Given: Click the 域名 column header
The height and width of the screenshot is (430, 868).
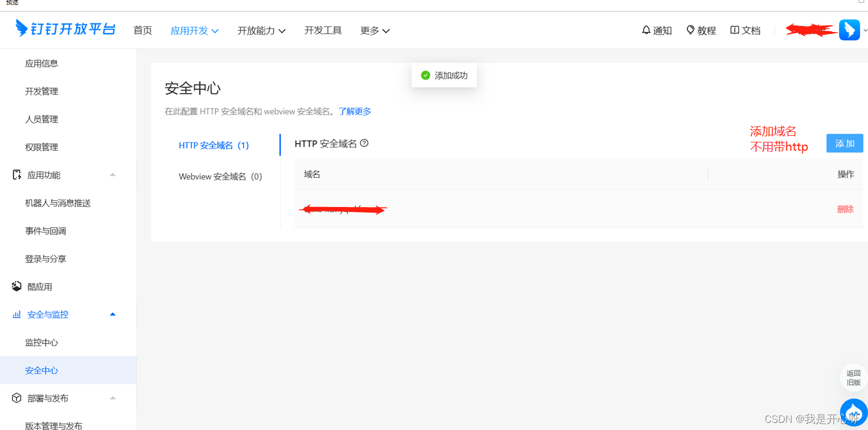Looking at the screenshot, I should (x=312, y=174).
